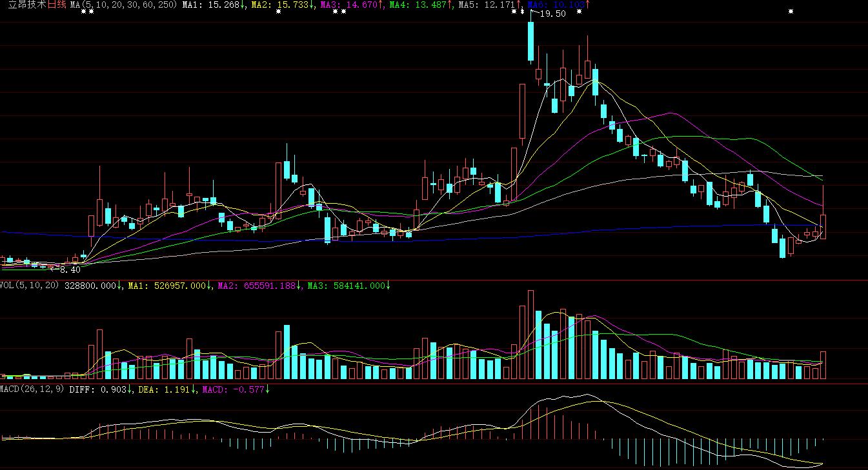Click the last volume bar on the right
This screenshot has width=868, height=470.
coord(823,366)
